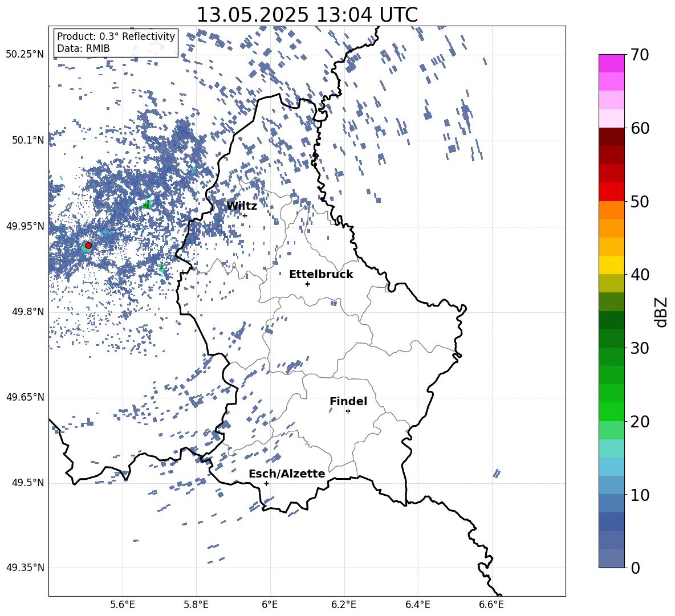Viewport: 675px width, 616px height.
Task: Click the bright green colorbar segment at 20
Action: [x=612, y=411]
